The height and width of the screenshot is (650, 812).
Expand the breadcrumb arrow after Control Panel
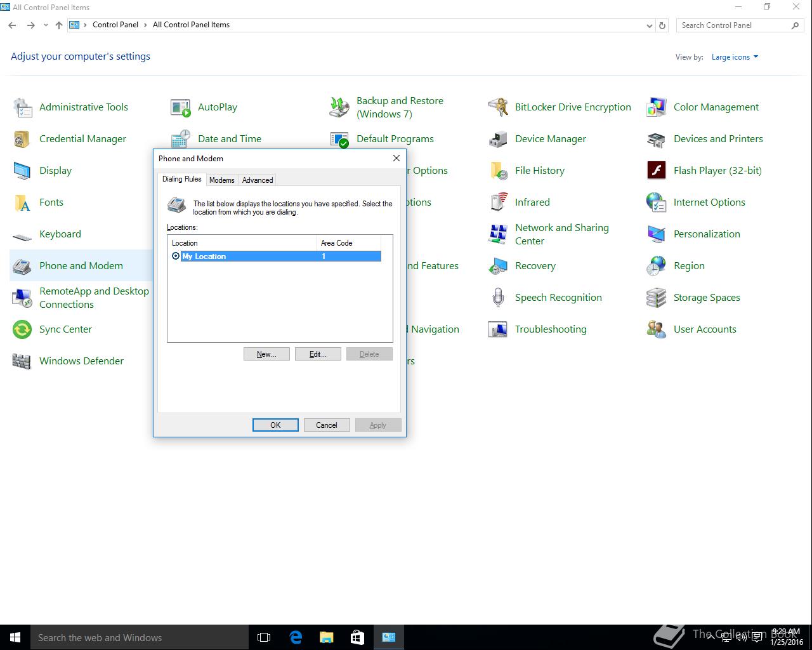[146, 25]
